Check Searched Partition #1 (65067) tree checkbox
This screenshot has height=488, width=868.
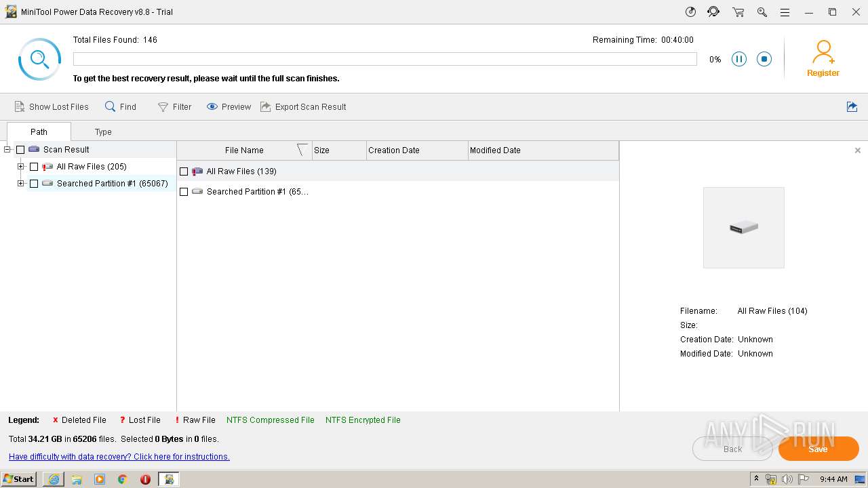(34, 184)
